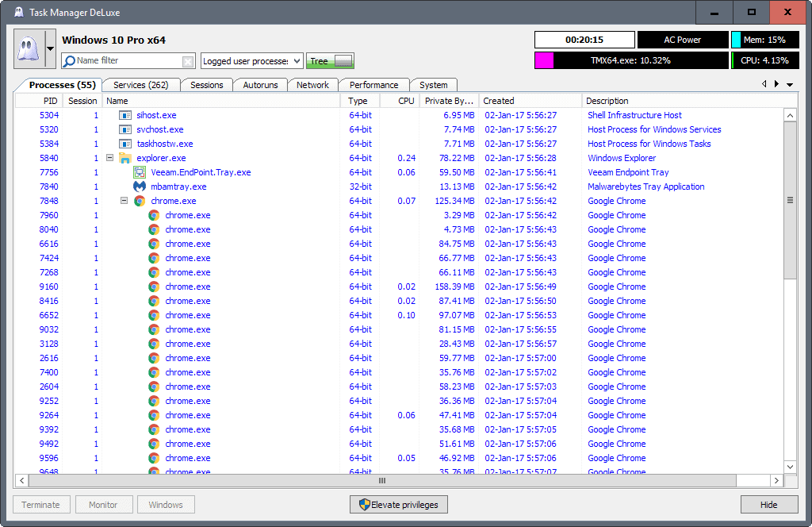Open the ghost button dropdown arrow
The height and width of the screenshot is (527, 812).
[x=50, y=48]
